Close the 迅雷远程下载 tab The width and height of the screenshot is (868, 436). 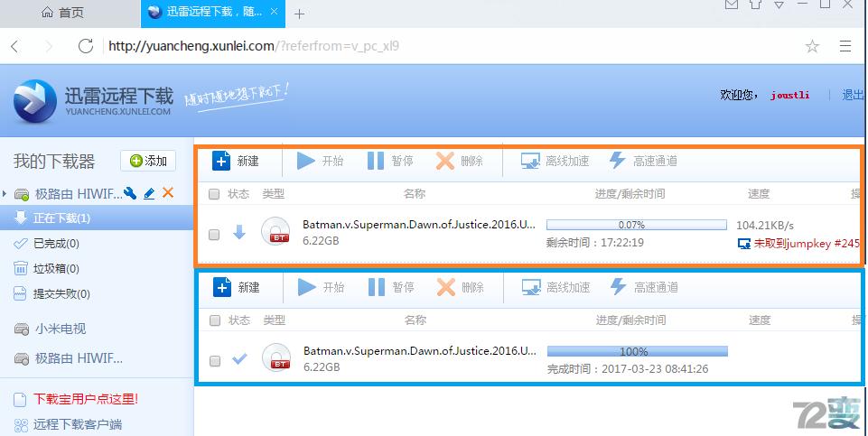tap(274, 12)
